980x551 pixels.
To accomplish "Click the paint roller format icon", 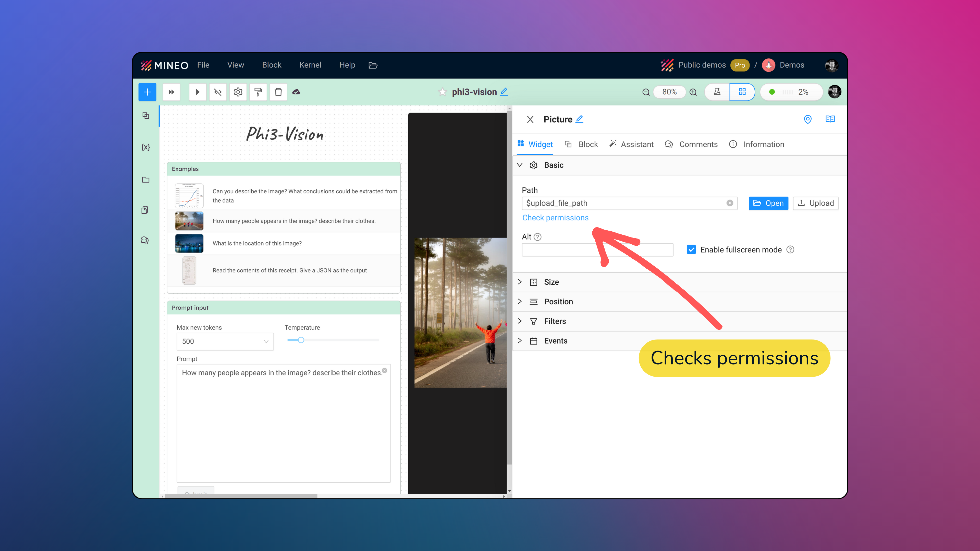I will tap(258, 92).
